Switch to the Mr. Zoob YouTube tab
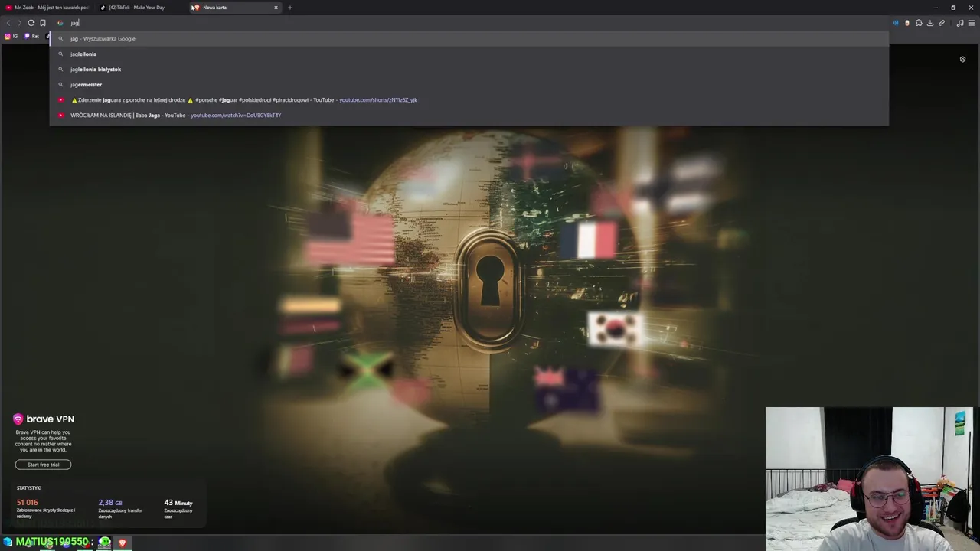Viewport: 980px width, 551px height. click(x=47, y=8)
